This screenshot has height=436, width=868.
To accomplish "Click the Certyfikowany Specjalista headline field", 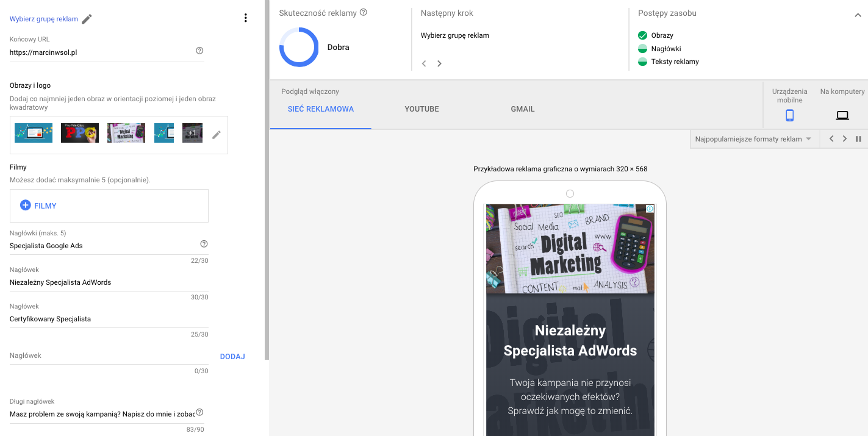I will (x=109, y=319).
